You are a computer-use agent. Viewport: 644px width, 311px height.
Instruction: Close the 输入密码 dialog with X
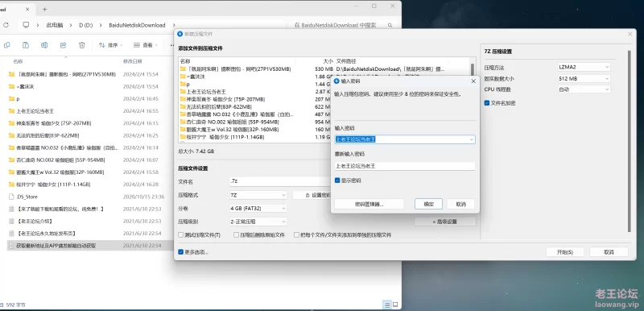473,81
